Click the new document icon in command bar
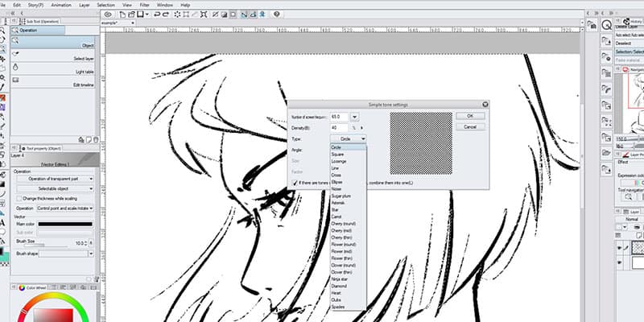644x322 pixels. (x=122, y=14)
